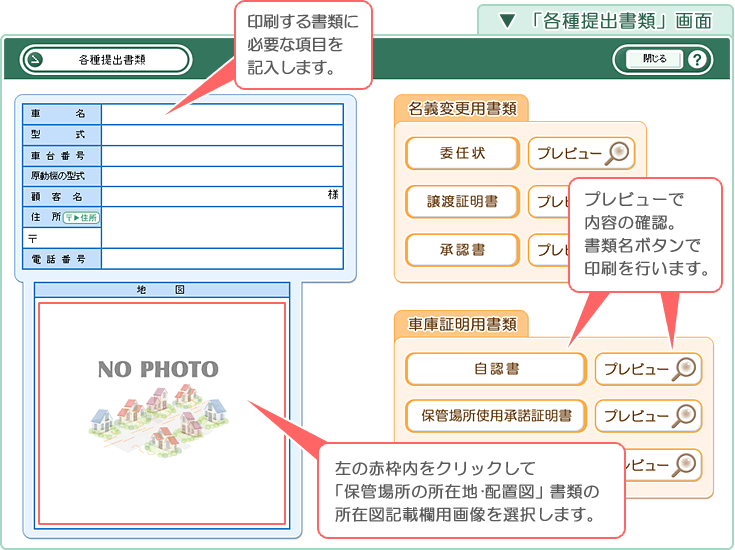Select the 車庫証明用書類 tab header
This screenshot has height=550, width=735.
(x=462, y=324)
